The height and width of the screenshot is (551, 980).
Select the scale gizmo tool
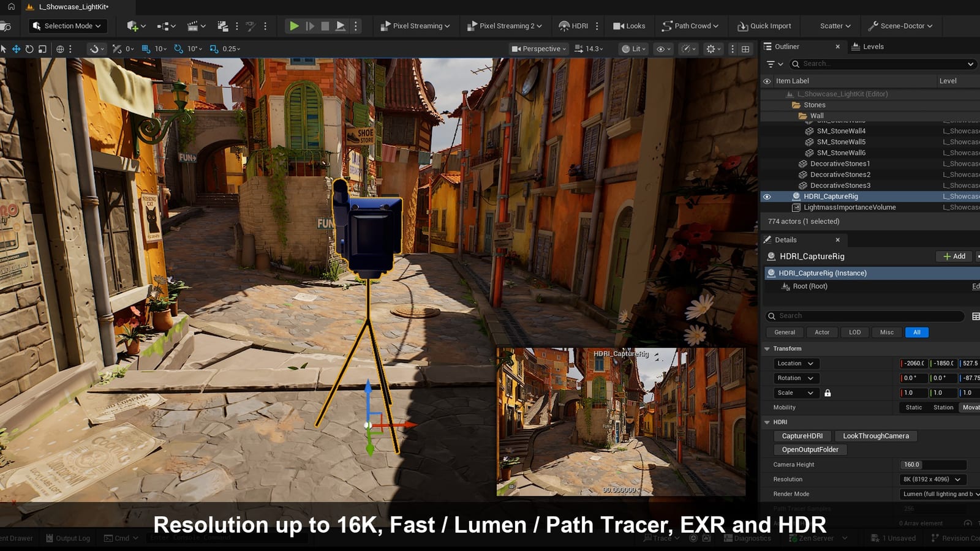tap(42, 49)
